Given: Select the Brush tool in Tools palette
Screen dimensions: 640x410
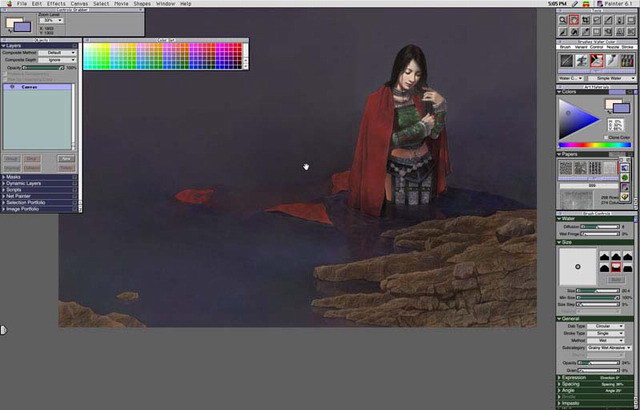Looking at the screenshot, I should point(563,31).
